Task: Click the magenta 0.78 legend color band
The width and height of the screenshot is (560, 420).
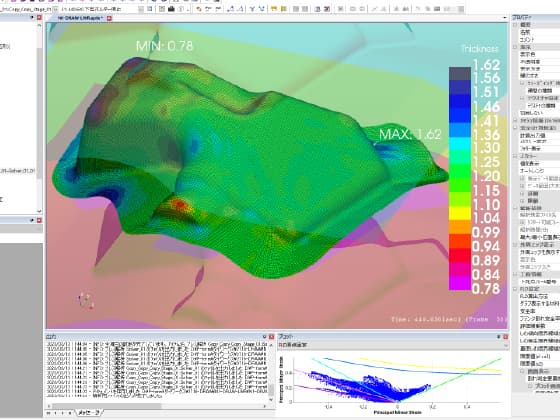Action: click(x=460, y=284)
